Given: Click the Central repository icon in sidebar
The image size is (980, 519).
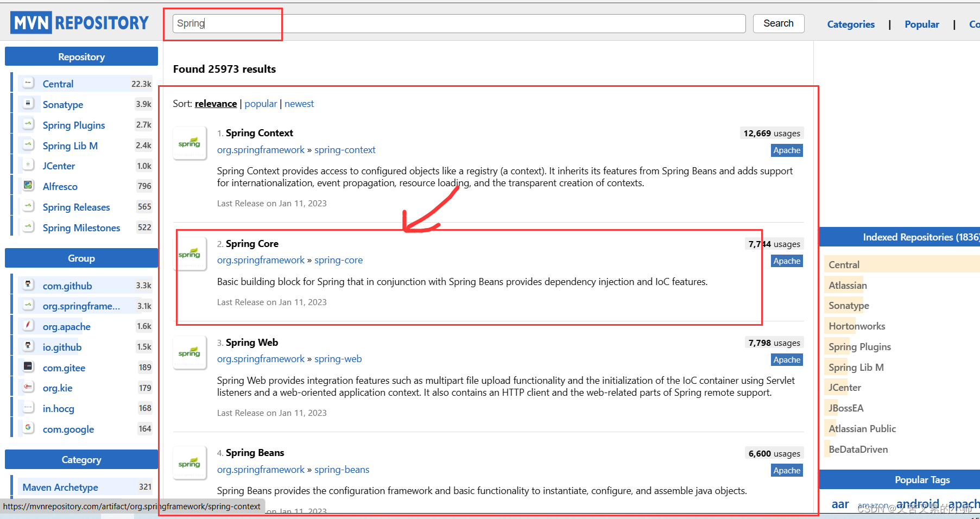Looking at the screenshot, I should click(x=28, y=83).
